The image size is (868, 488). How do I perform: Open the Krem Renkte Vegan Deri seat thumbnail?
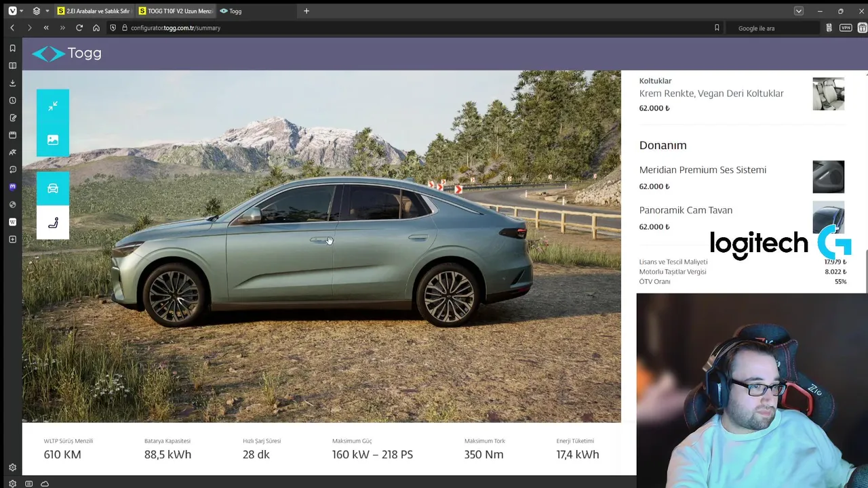[x=829, y=94]
